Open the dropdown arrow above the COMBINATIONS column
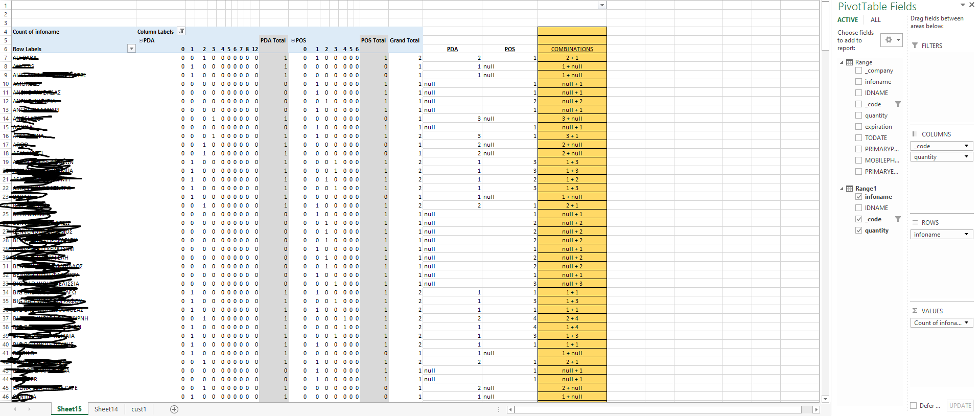This screenshot has width=980, height=416. pos(602,5)
